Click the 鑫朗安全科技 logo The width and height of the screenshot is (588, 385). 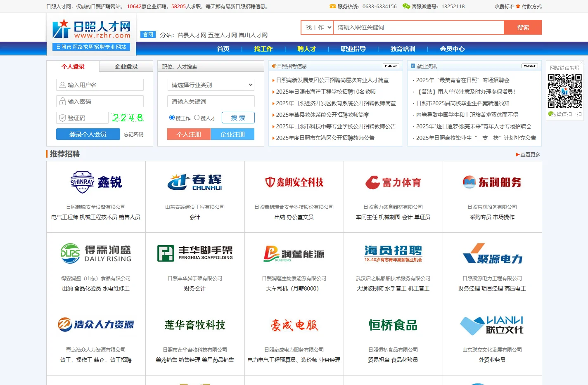pyautogui.click(x=294, y=182)
